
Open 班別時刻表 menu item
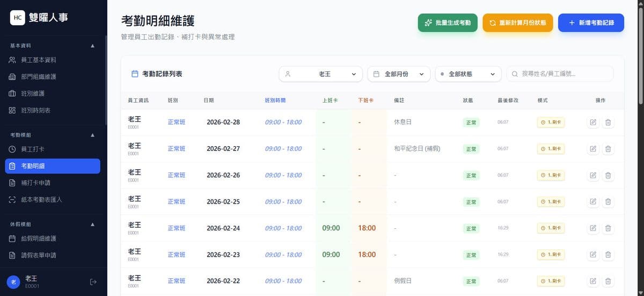pyautogui.click(x=53, y=110)
